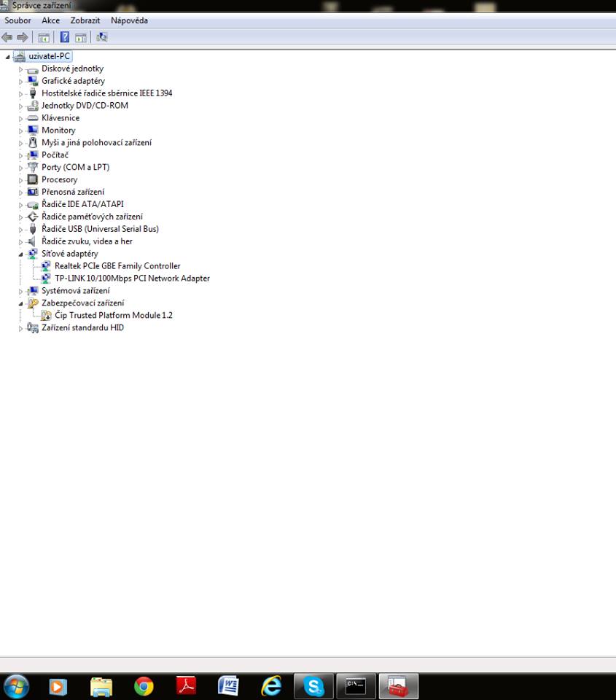Open Microsoft Word from the taskbar
Viewport: 616px width, 700px height.
point(228,686)
